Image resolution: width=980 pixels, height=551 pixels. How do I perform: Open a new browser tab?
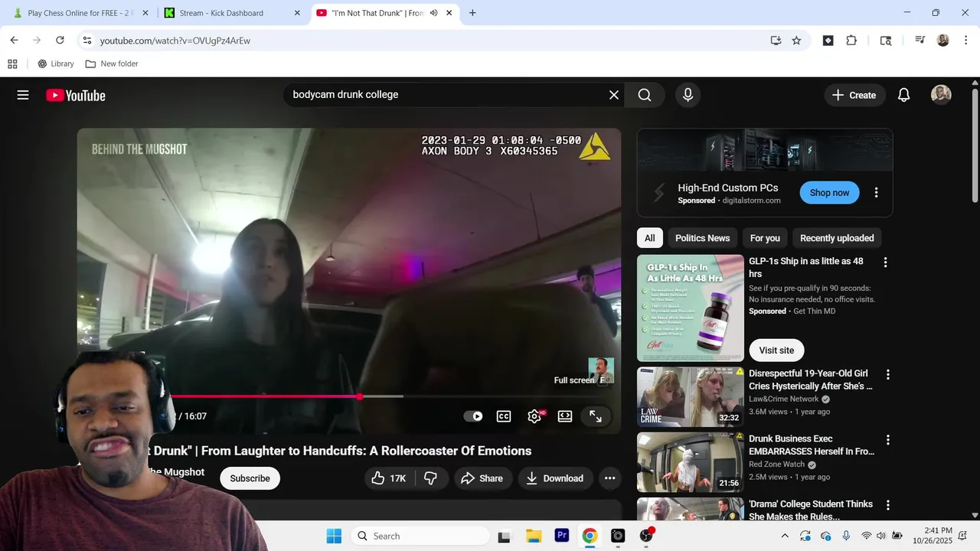tap(472, 13)
